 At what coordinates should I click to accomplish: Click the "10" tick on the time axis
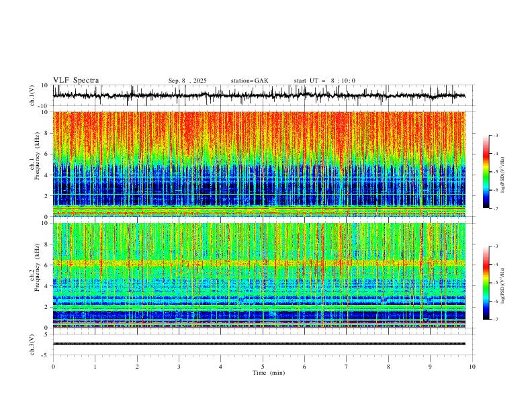[x=472, y=367]
